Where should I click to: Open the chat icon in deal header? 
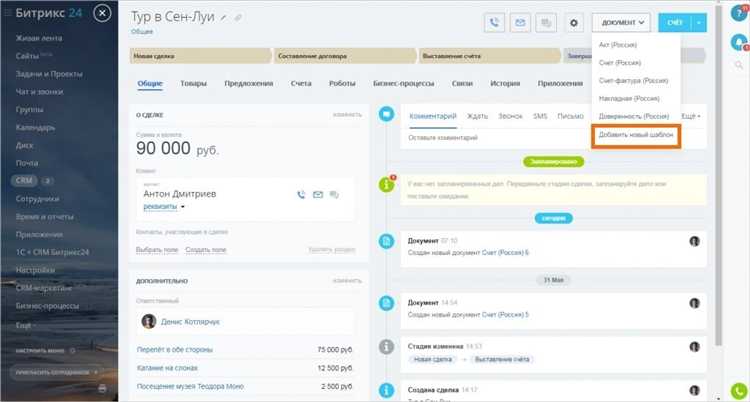[x=546, y=21]
